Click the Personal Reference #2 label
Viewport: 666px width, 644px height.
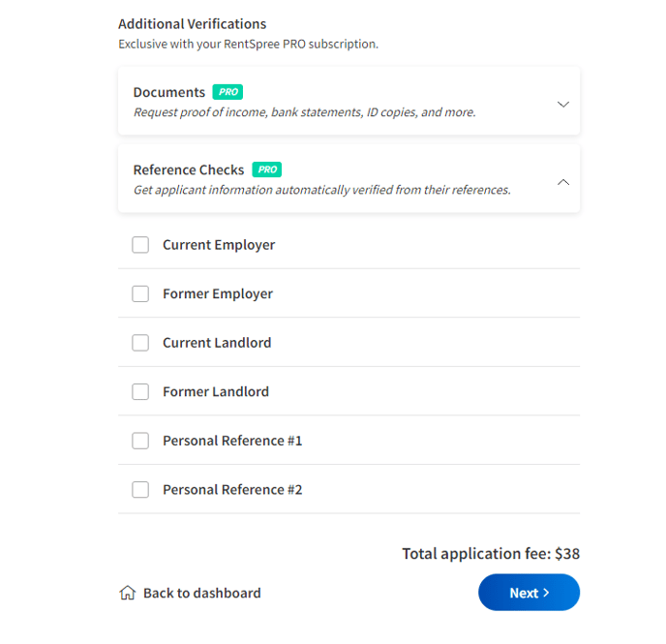pyautogui.click(x=232, y=489)
